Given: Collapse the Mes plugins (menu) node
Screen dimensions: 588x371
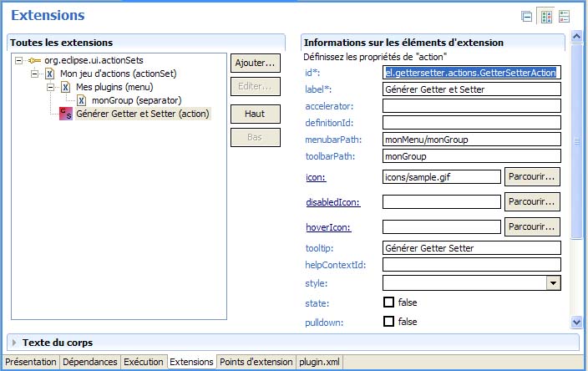Looking at the screenshot, I should [51, 88].
